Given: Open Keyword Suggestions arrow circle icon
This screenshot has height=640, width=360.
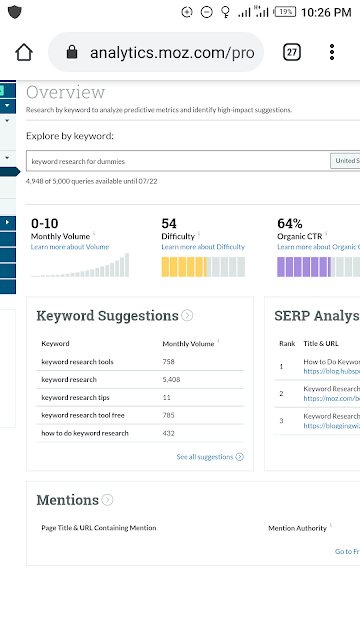Looking at the screenshot, I should 187,316.
